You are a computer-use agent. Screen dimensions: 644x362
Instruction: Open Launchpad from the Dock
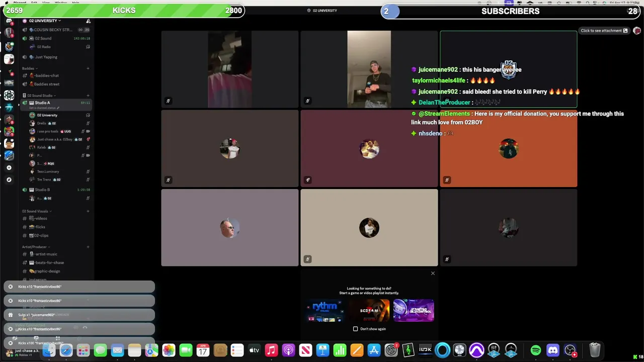pyautogui.click(x=83, y=350)
